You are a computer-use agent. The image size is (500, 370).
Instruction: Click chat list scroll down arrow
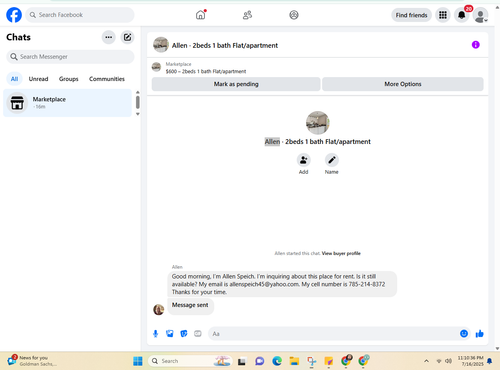[138, 114]
